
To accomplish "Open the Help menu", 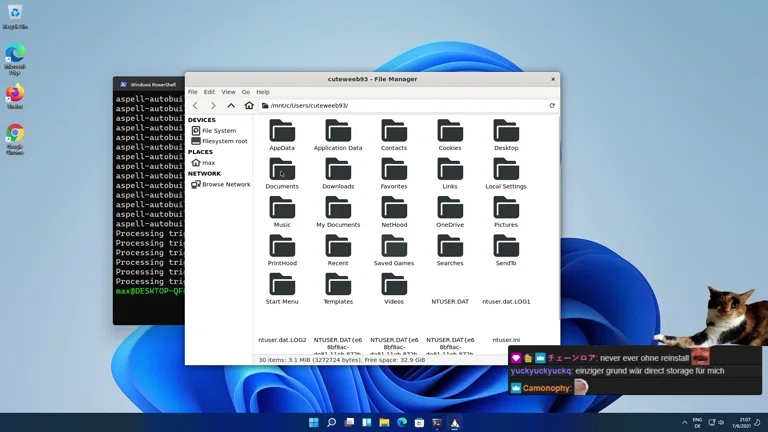I will (263, 92).
